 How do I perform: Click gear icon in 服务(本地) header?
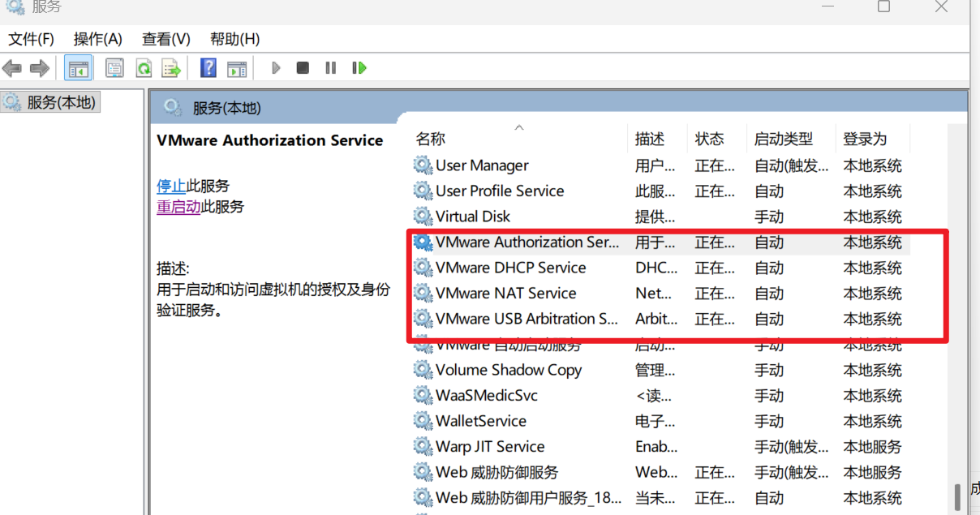point(173,107)
